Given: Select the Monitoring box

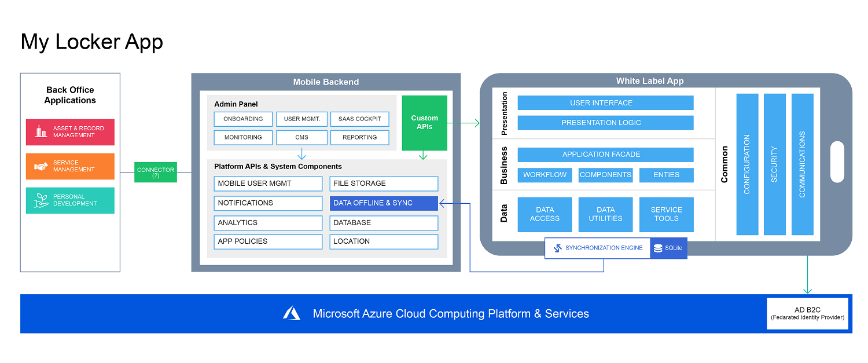Looking at the screenshot, I should (243, 137).
